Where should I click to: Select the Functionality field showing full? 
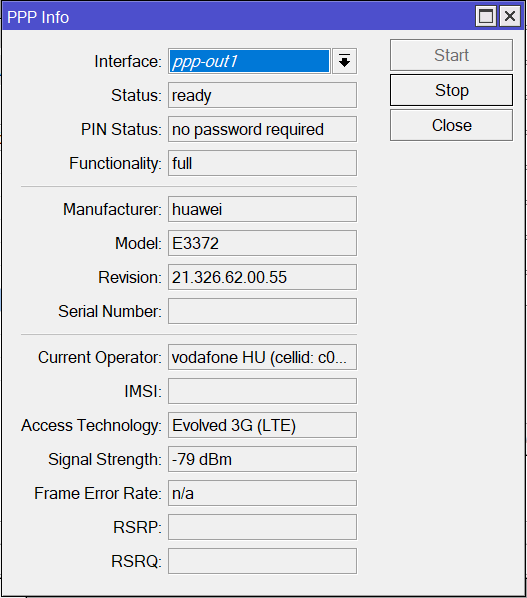pos(262,163)
